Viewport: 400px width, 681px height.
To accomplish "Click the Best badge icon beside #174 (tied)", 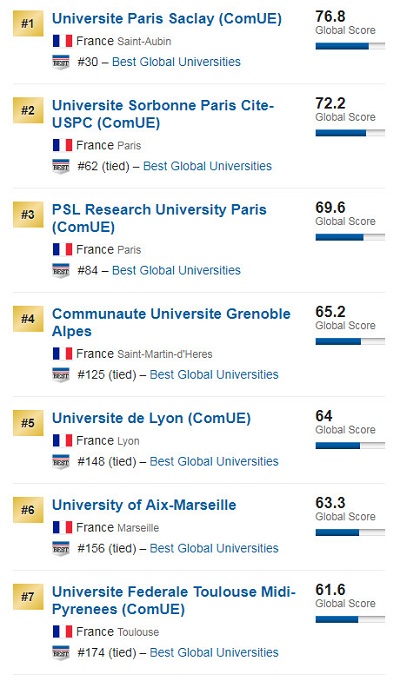I will [61, 653].
